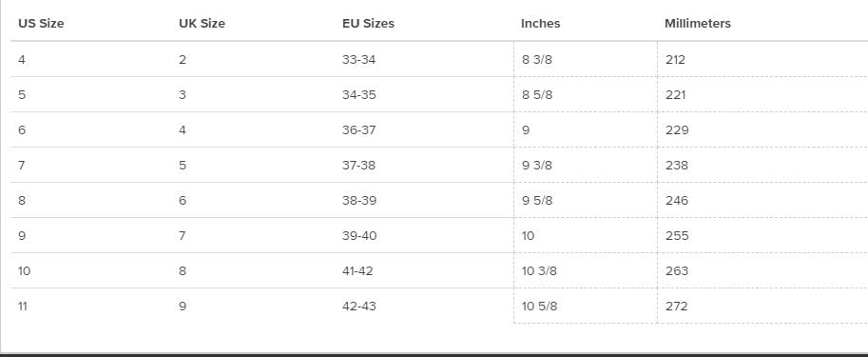Select the EU size 39-40 cell
The image size is (868, 357).
(x=359, y=235)
